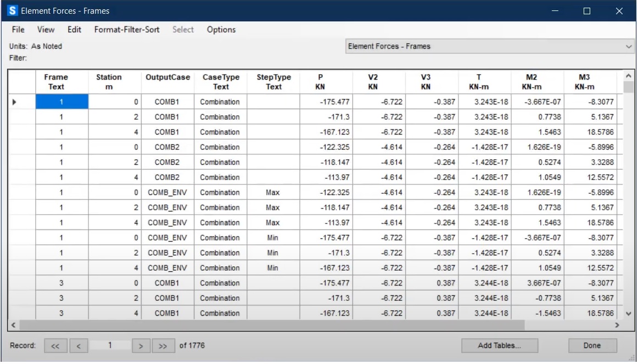Open the Format-Filter-Sort menu

point(127,30)
